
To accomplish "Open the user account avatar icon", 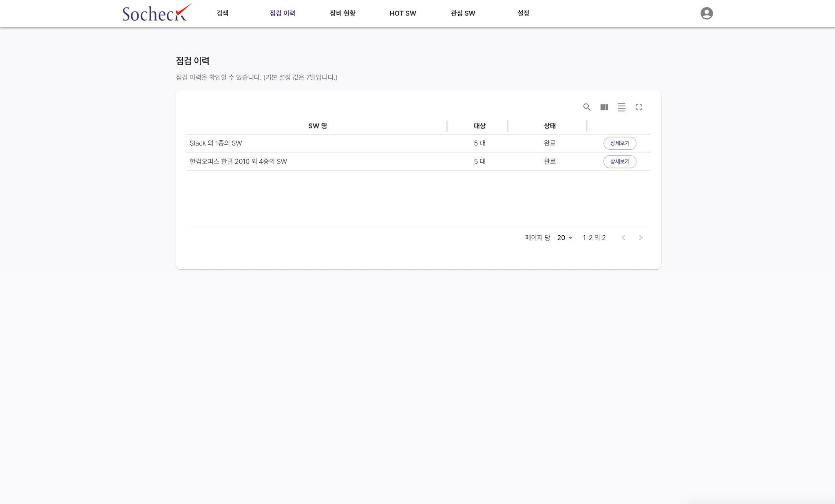I will point(706,13).
